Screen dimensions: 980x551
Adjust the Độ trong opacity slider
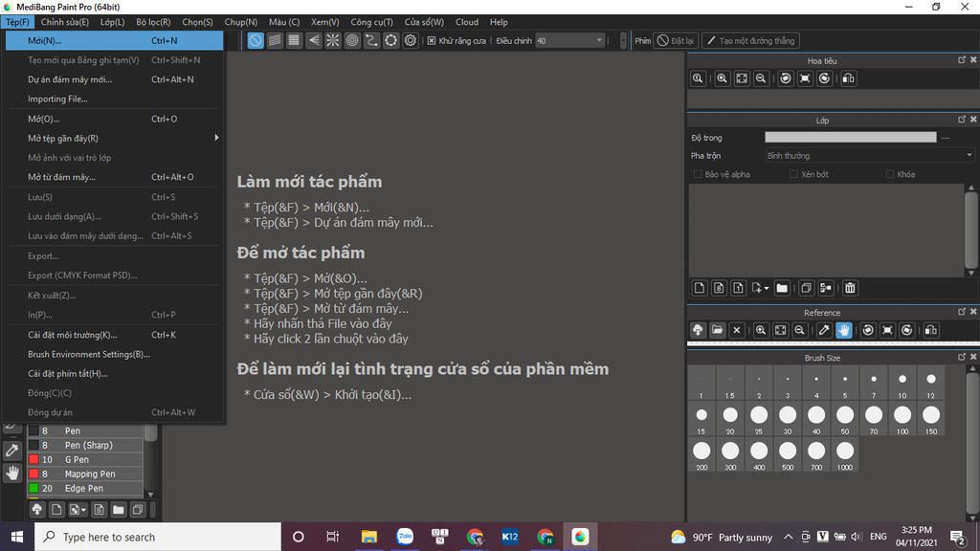(851, 138)
